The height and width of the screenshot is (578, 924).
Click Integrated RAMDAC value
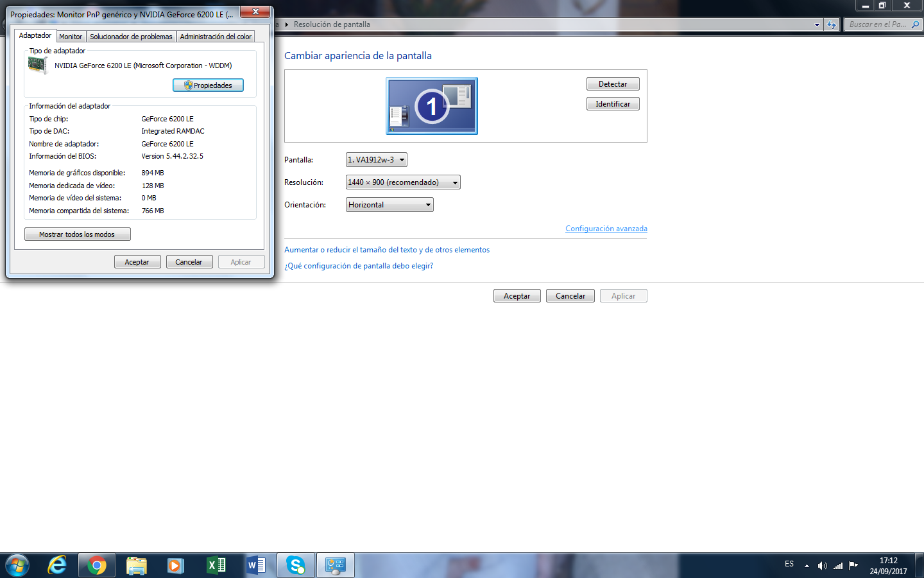coord(173,131)
